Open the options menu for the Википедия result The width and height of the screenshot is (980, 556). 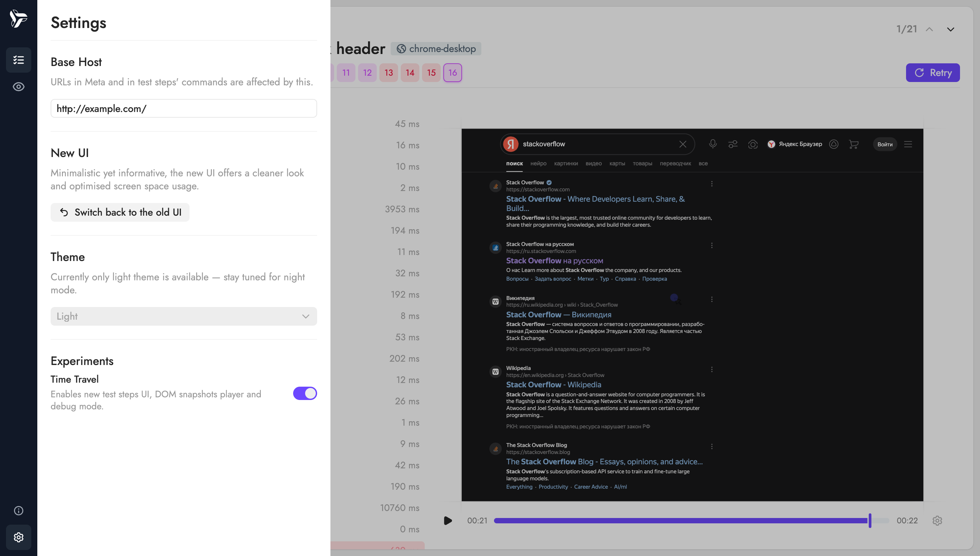click(x=712, y=299)
